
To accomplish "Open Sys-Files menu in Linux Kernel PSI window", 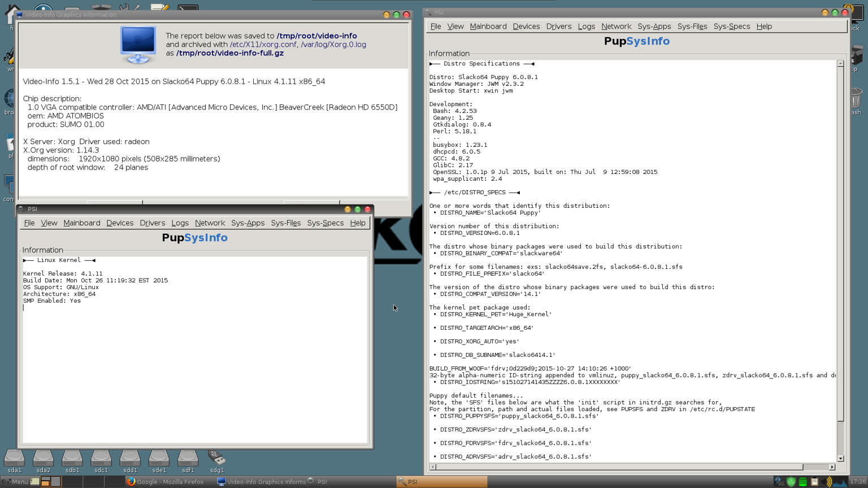I will tap(286, 223).
